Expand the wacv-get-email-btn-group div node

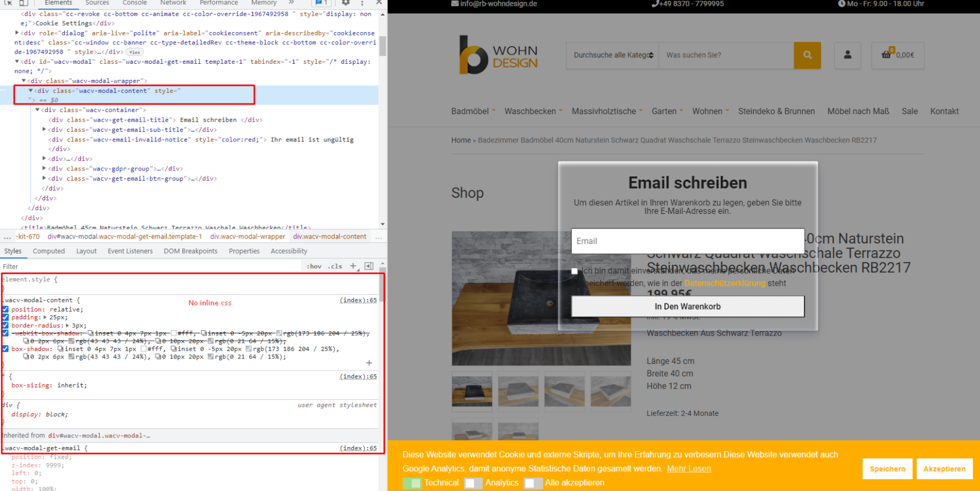coord(44,178)
